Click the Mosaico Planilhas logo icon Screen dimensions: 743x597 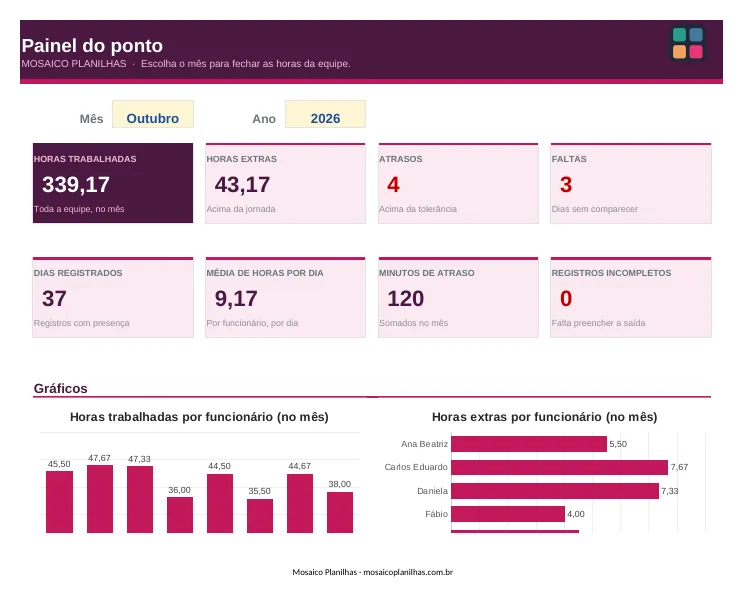(688, 43)
